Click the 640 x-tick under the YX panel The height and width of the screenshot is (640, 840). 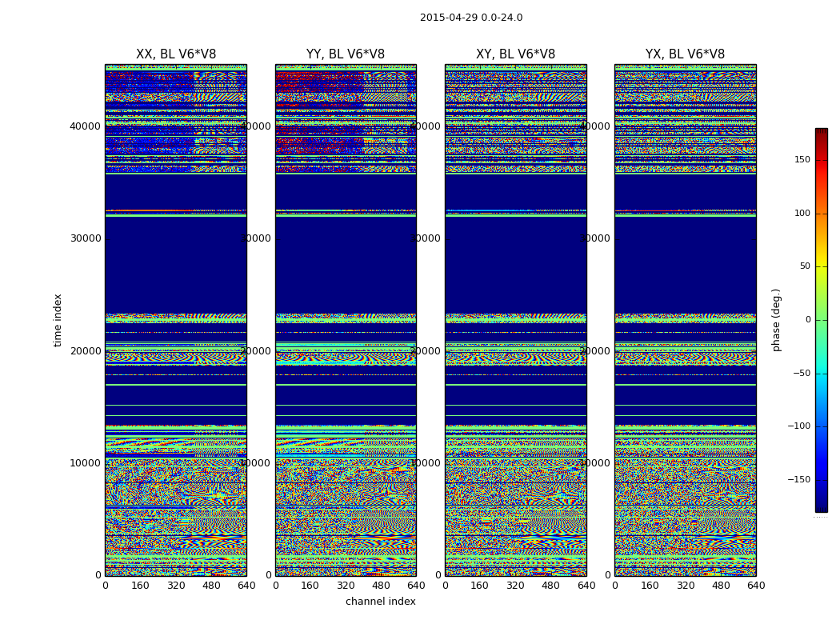pos(756,586)
